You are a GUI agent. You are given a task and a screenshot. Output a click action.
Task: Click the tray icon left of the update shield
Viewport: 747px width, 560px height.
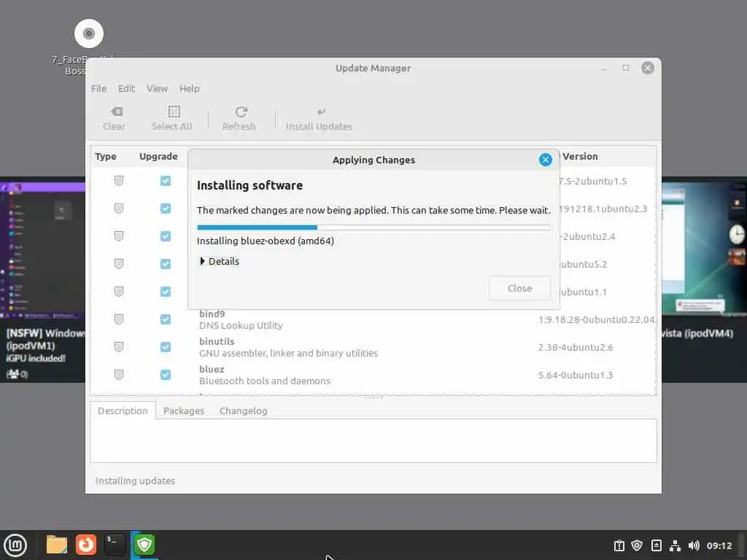pyautogui.click(x=619, y=545)
